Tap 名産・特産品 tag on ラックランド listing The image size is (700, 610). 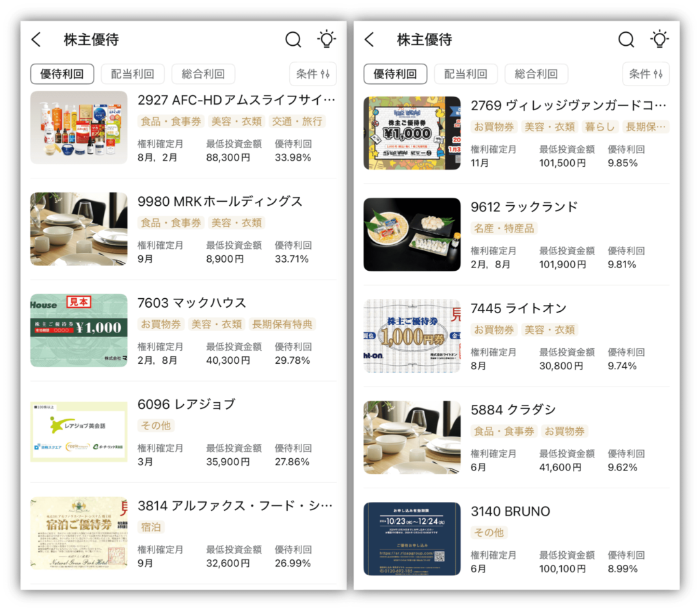click(504, 228)
